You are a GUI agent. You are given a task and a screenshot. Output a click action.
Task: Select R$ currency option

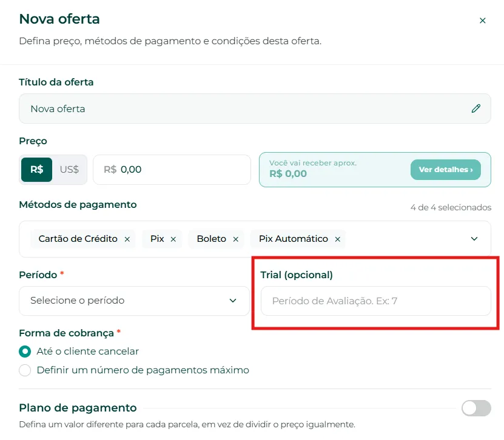[36, 170]
